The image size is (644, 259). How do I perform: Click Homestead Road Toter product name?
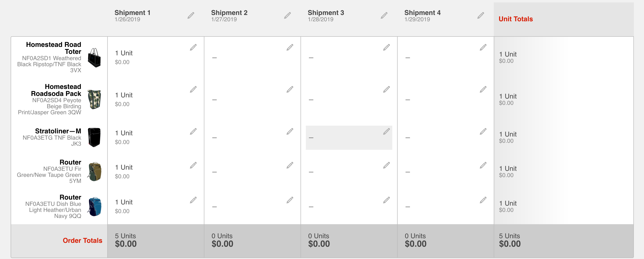coord(53,48)
